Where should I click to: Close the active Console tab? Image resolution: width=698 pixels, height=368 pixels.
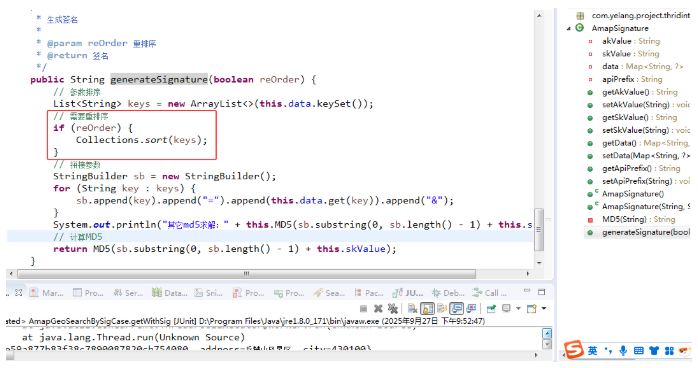(18, 293)
